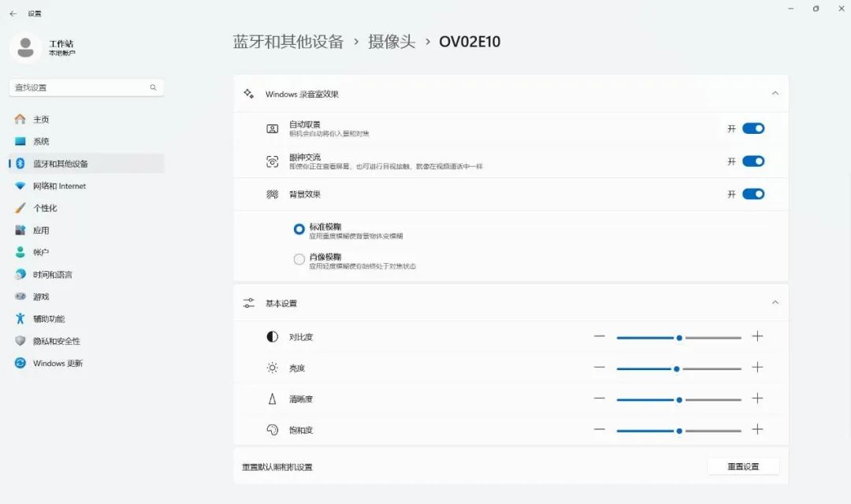Click the 亮度 slider track
Viewport: 851px width, 504px height.
pos(679,369)
